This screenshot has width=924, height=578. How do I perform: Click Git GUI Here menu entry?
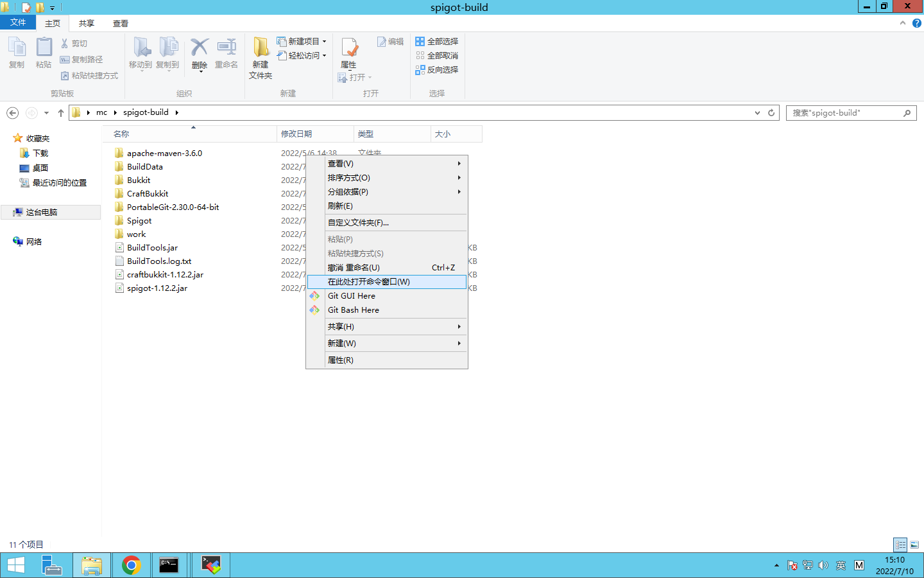pyautogui.click(x=387, y=296)
